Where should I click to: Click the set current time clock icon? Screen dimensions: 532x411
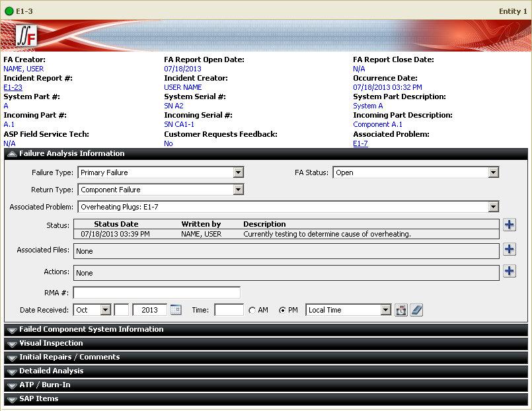400,310
